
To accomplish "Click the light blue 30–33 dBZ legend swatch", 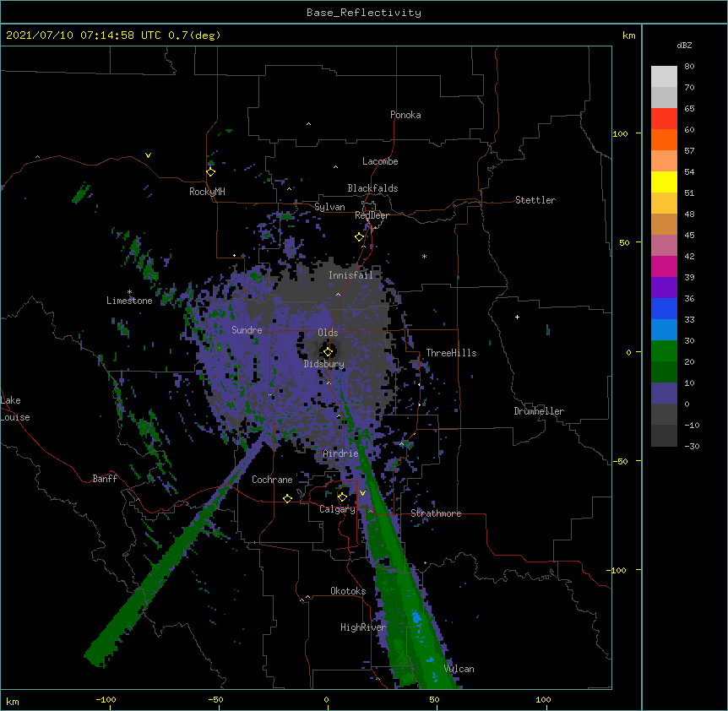I will pos(664,330).
